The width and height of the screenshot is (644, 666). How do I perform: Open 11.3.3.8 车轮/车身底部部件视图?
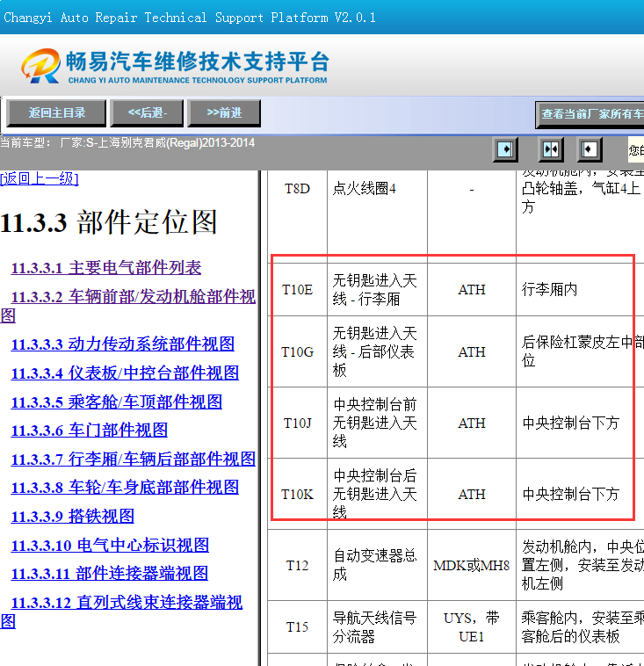click(125, 488)
